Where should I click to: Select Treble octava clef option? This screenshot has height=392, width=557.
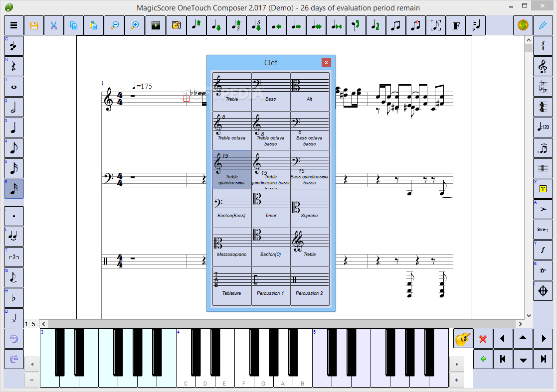coord(232,131)
